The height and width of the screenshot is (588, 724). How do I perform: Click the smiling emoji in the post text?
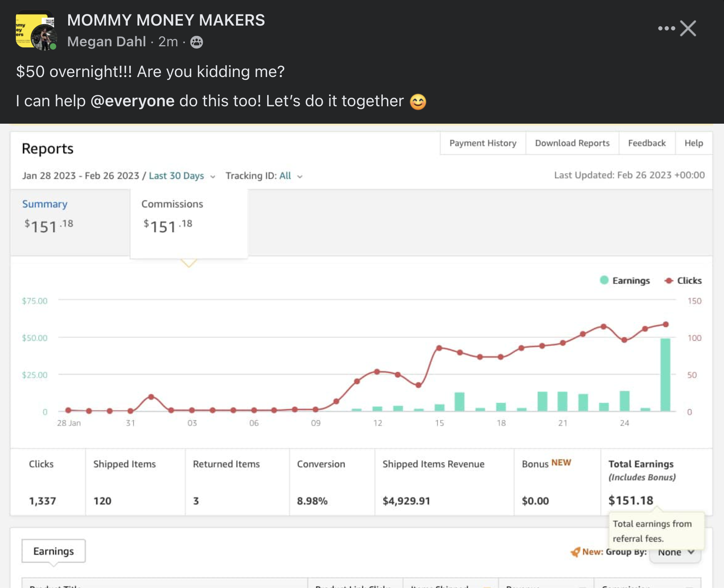pos(418,102)
